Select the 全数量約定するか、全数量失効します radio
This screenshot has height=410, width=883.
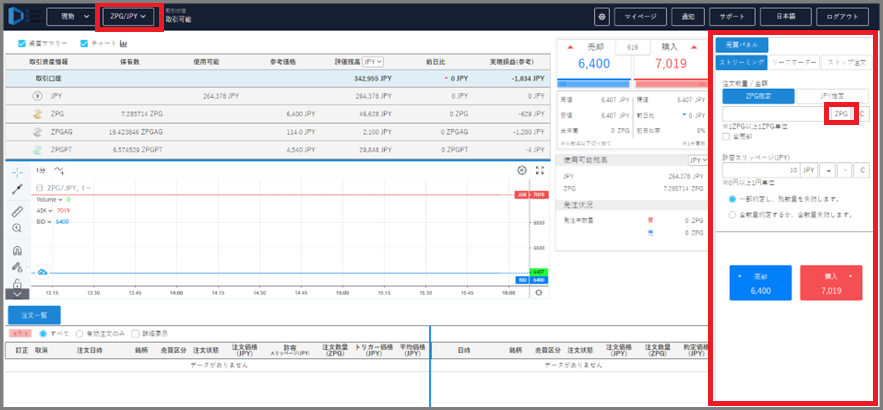tap(732, 215)
